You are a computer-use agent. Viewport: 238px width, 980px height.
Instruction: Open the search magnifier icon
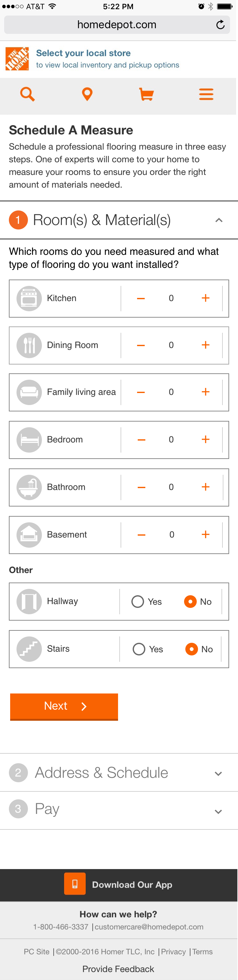click(x=27, y=94)
